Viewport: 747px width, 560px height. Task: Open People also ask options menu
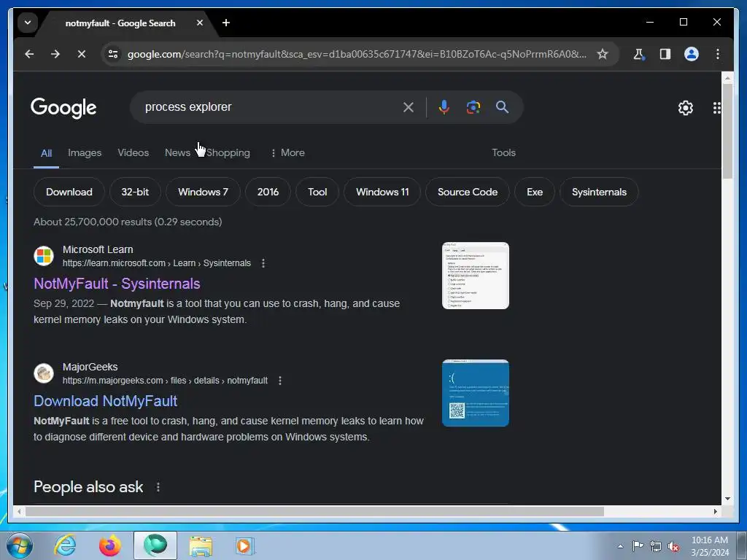pyautogui.click(x=158, y=487)
